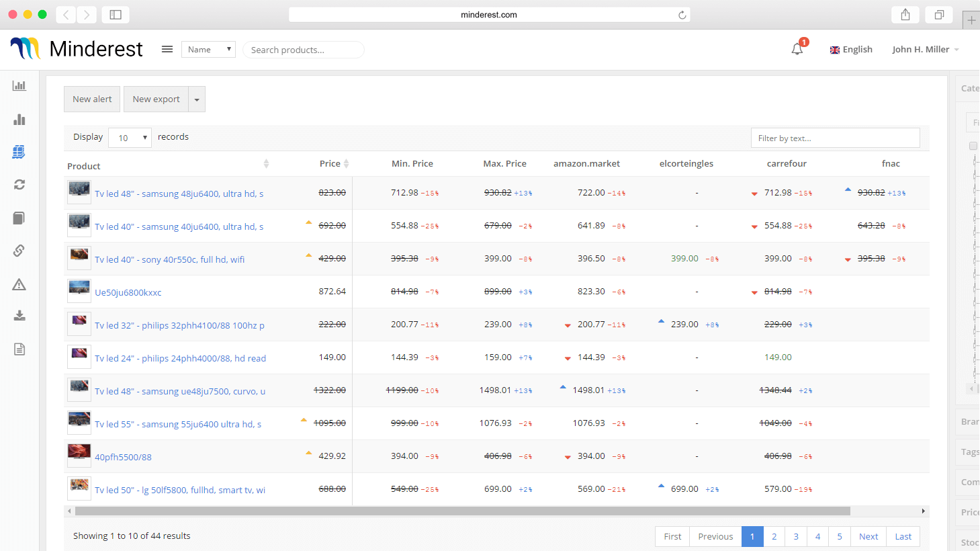Select current page 1 in pagination
Screen dimensions: 980x551
[x=752, y=536]
